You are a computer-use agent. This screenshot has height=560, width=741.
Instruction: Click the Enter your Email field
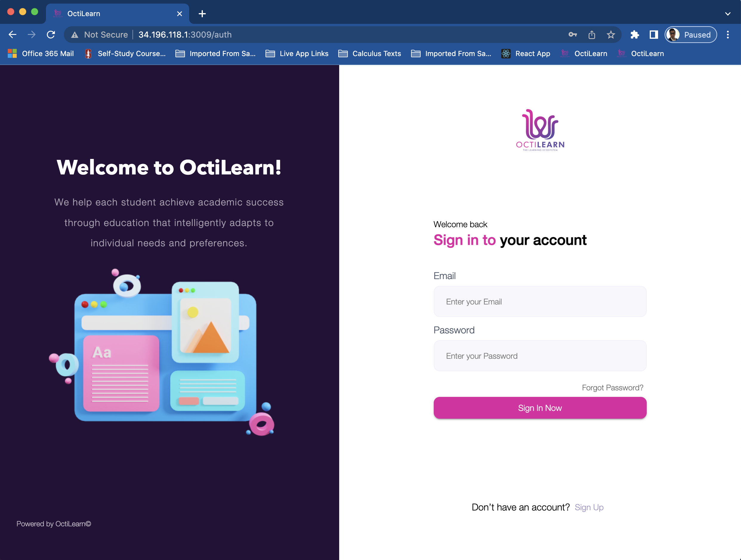click(x=540, y=301)
